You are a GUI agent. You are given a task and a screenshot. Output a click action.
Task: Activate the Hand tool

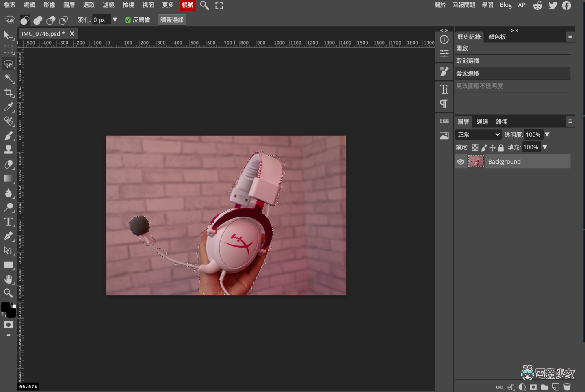(9, 279)
